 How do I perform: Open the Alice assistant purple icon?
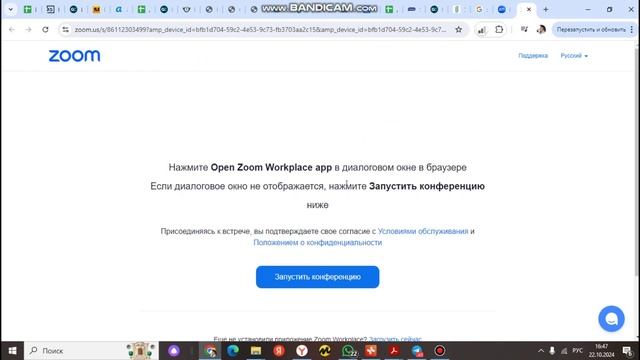click(x=174, y=351)
